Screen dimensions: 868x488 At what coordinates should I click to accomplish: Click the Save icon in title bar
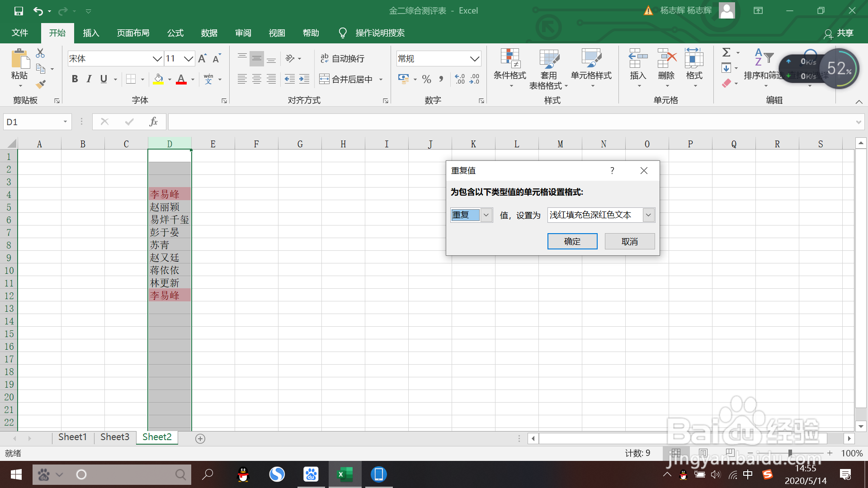click(19, 11)
